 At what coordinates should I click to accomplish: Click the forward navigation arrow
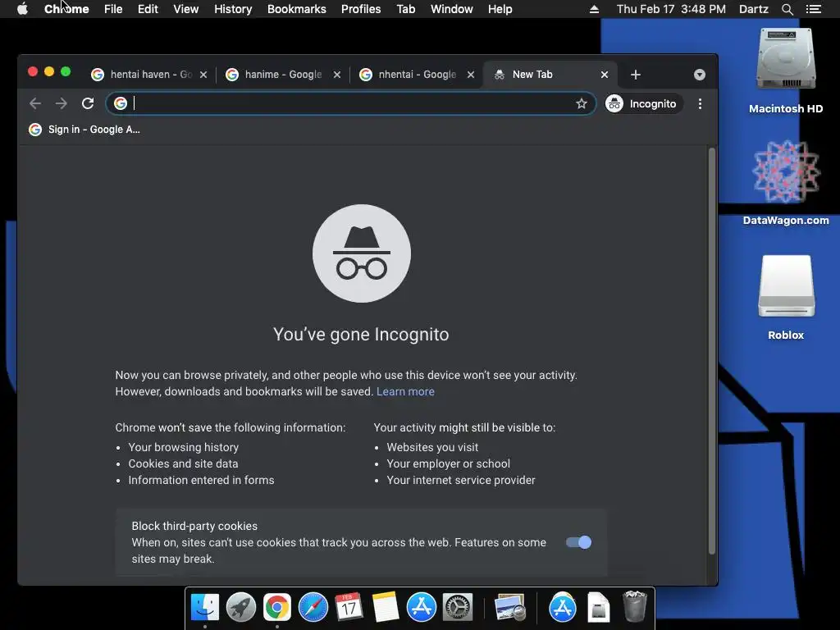point(61,103)
